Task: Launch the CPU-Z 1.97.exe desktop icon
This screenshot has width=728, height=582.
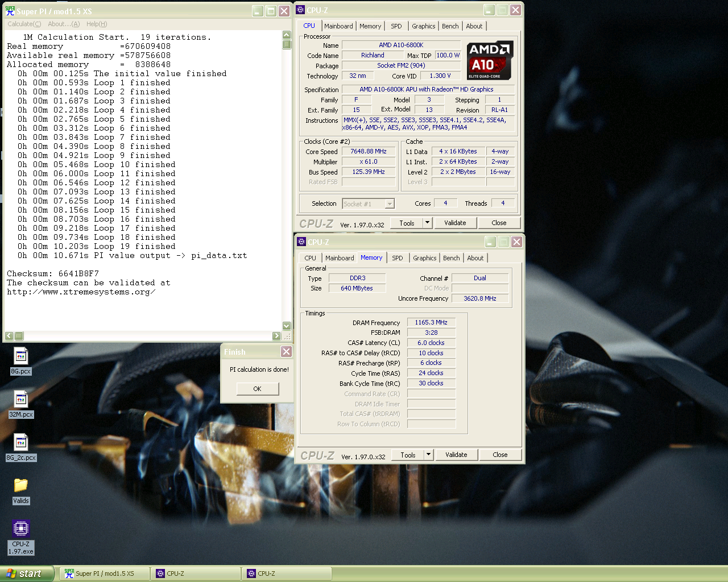Action: pos(21,529)
